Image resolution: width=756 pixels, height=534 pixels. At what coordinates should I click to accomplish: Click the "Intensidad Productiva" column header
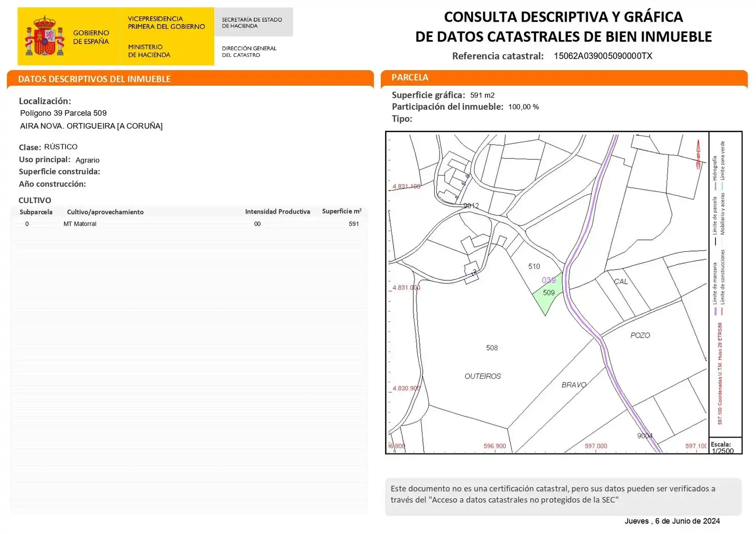tap(277, 212)
